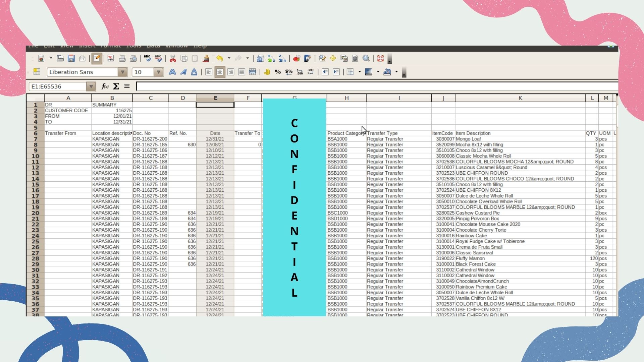The image size is (644, 362).
Task: Apply percent number format
Action: [278, 72]
